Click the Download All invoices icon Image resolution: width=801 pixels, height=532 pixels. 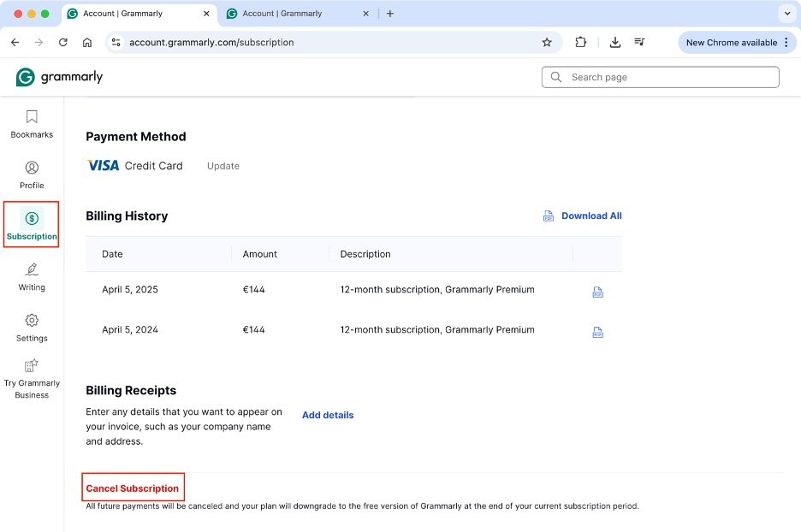coord(548,216)
